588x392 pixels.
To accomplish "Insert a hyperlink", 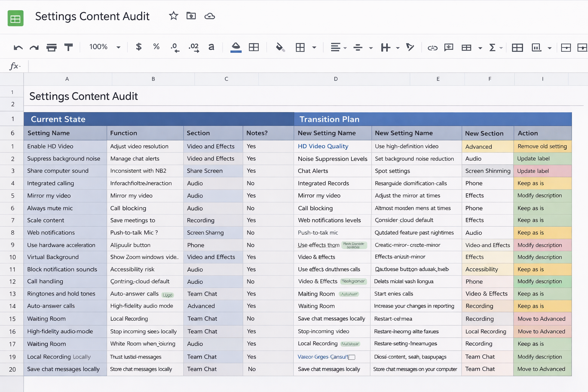I will [433, 47].
